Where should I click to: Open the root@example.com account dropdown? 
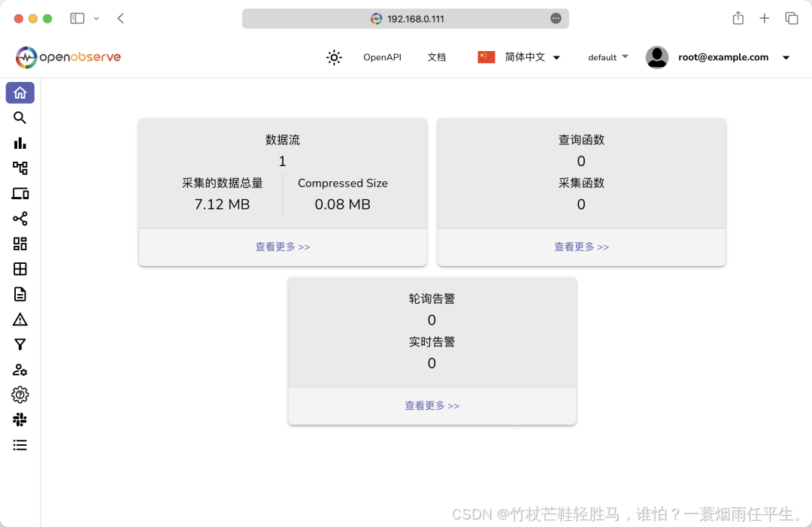[x=723, y=57]
